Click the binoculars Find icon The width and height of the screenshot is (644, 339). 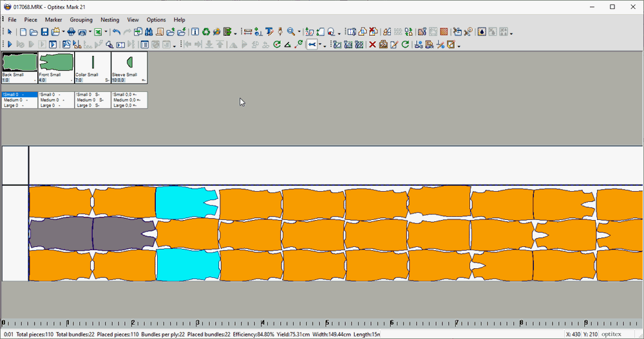tap(149, 32)
